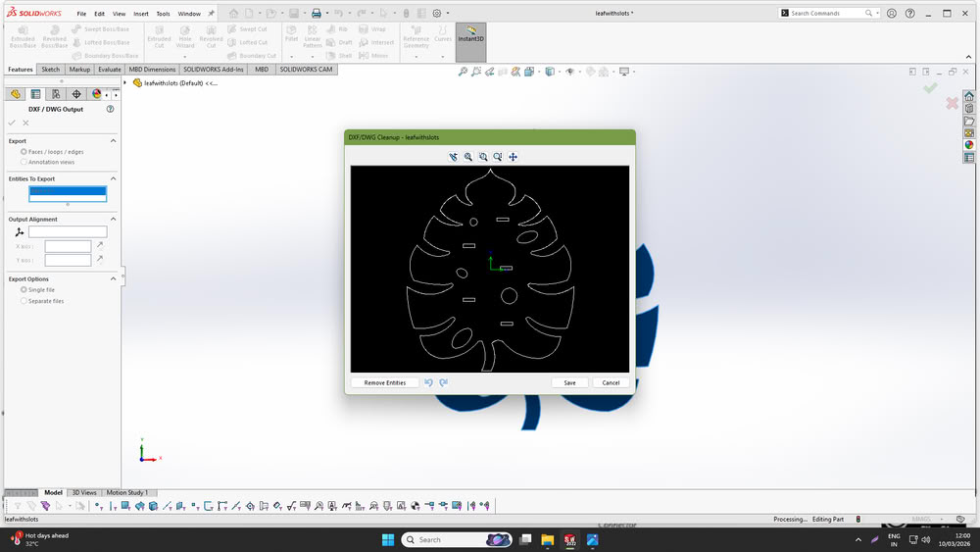The image size is (980, 552).
Task: Open the Insert menu
Action: (x=140, y=14)
